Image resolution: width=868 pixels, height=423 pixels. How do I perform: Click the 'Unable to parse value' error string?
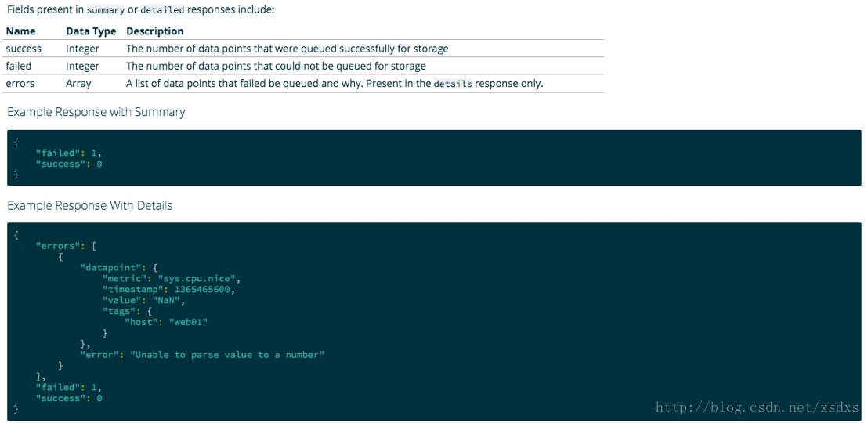(227, 354)
